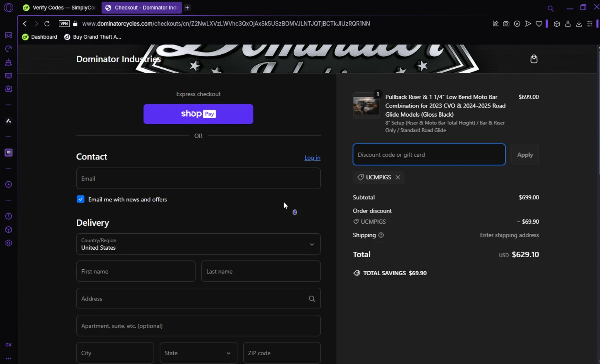This screenshot has height=364, width=600.
Task: Click address search magnifier icon
Action: click(312, 298)
